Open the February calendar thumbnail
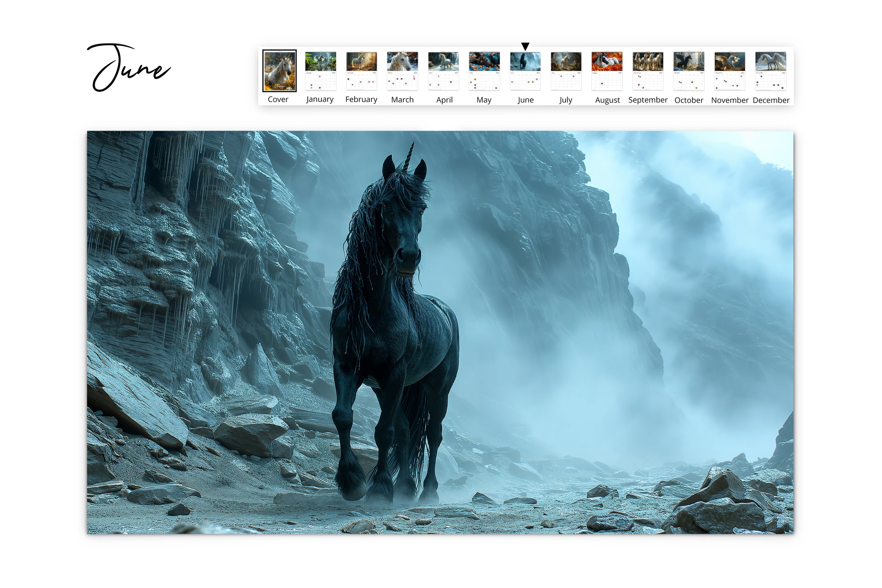This screenshot has width=882, height=588. (x=362, y=71)
